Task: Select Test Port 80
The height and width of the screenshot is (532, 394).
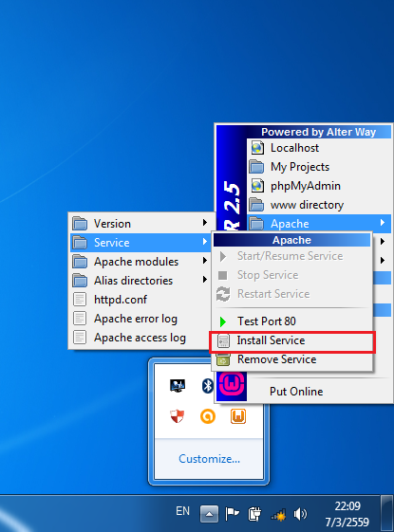Action: click(x=292, y=321)
